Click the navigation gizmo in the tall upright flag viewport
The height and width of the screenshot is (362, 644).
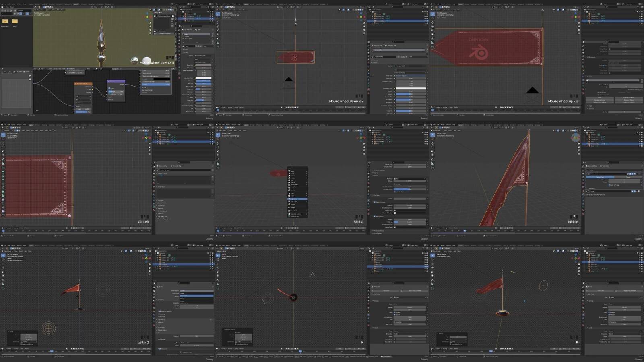(575, 138)
